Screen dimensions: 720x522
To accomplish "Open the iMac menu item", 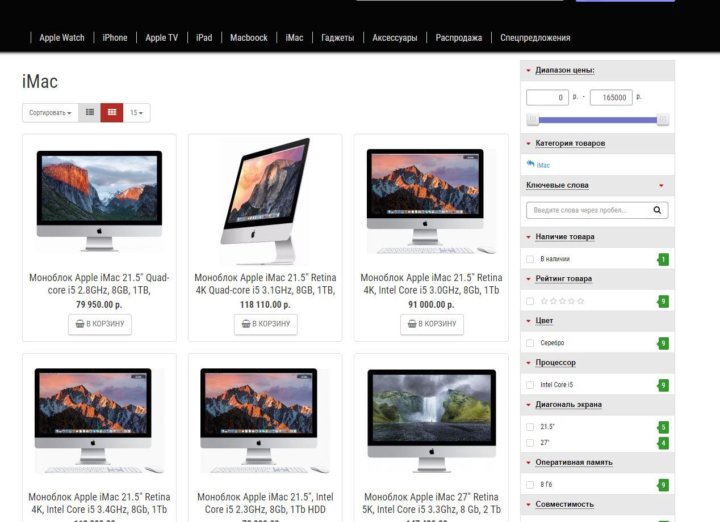I will pyautogui.click(x=294, y=38).
